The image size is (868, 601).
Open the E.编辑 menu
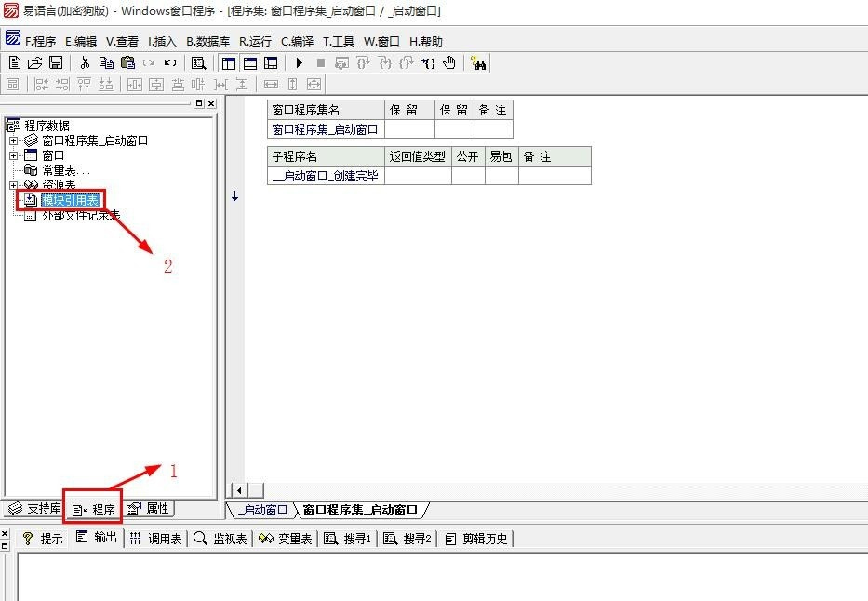pyautogui.click(x=81, y=42)
